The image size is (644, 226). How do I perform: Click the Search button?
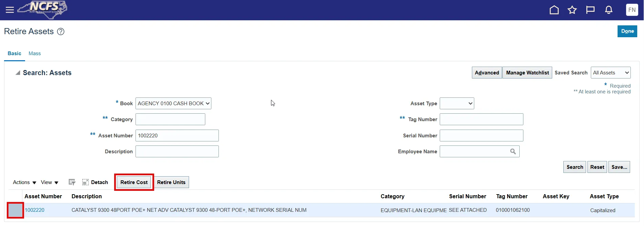point(575,167)
